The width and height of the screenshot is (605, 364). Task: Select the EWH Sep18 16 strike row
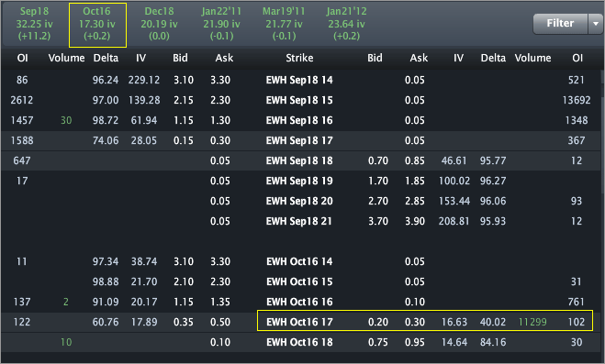[301, 120]
